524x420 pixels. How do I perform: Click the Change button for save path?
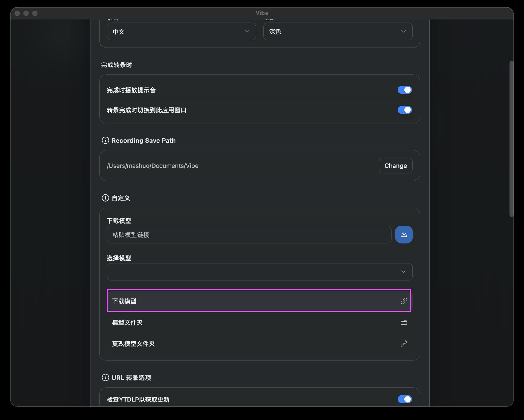tap(395, 165)
